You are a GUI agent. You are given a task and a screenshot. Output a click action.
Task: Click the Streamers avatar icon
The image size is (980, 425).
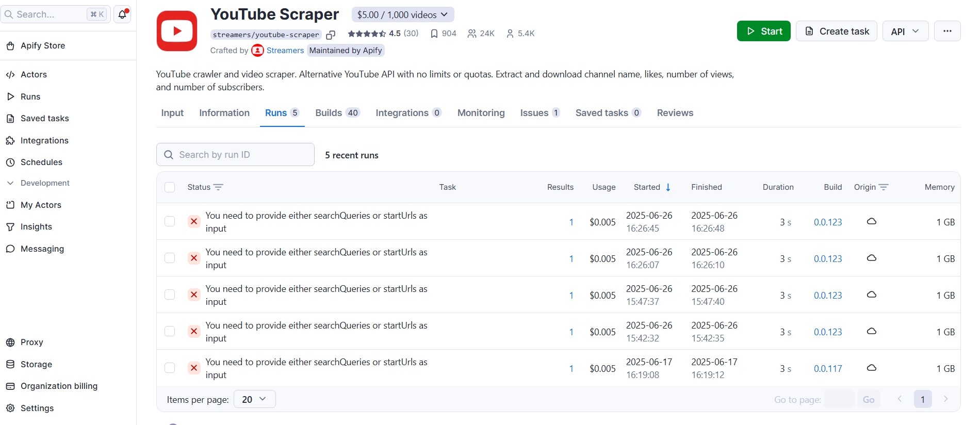coord(257,51)
